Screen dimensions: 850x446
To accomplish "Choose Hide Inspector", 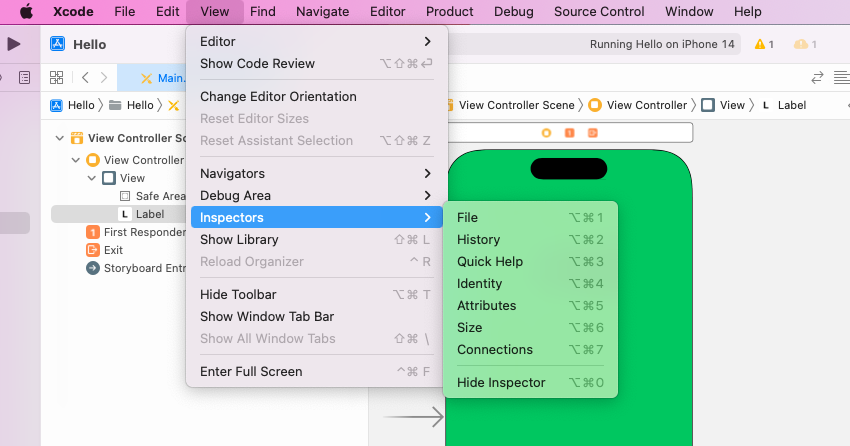I will point(530,382).
